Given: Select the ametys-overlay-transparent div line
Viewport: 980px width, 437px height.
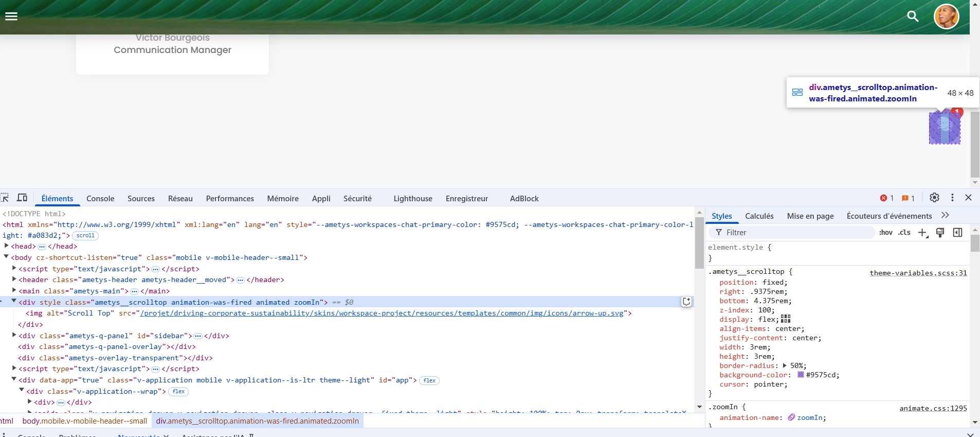Looking at the screenshot, I should 115,358.
